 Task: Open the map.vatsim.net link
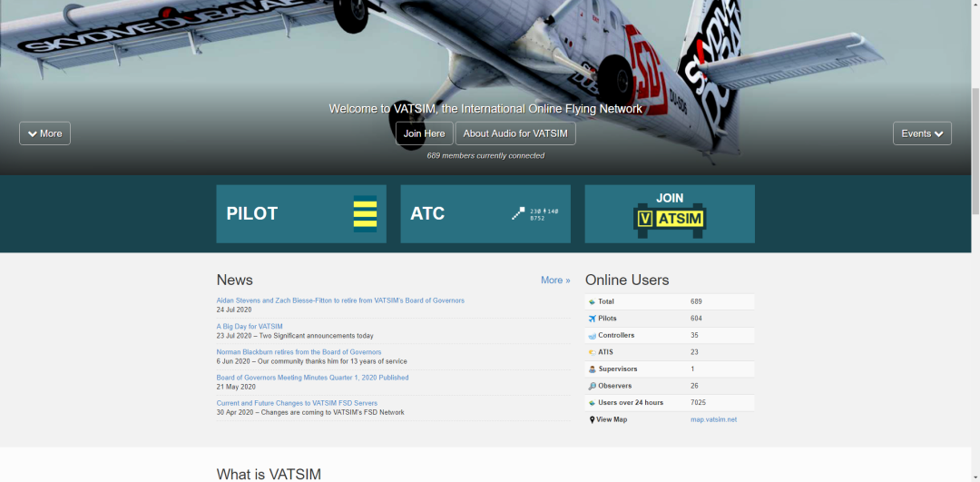(x=714, y=419)
